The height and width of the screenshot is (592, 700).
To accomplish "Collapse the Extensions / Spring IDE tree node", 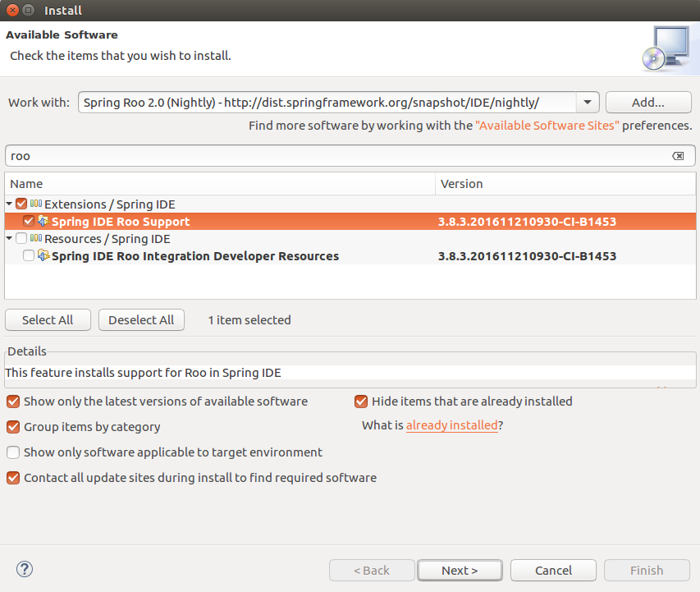I will pos(9,204).
